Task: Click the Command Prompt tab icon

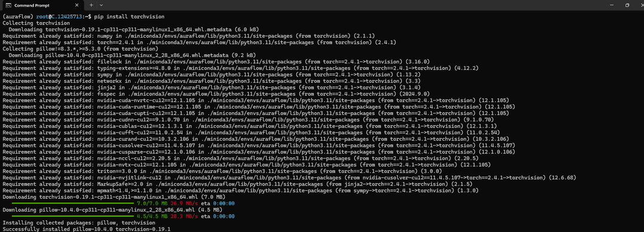Action: pos(7,5)
